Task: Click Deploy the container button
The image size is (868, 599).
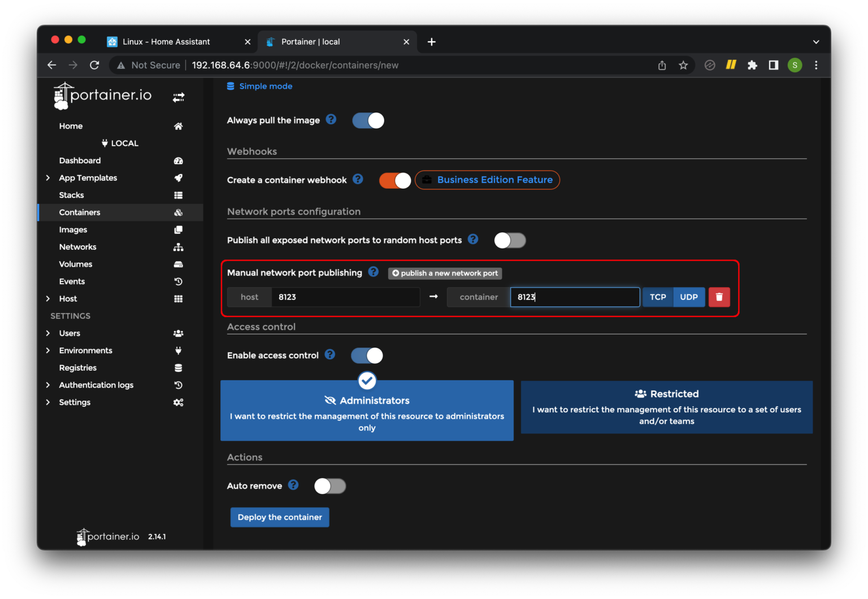Action: tap(280, 517)
